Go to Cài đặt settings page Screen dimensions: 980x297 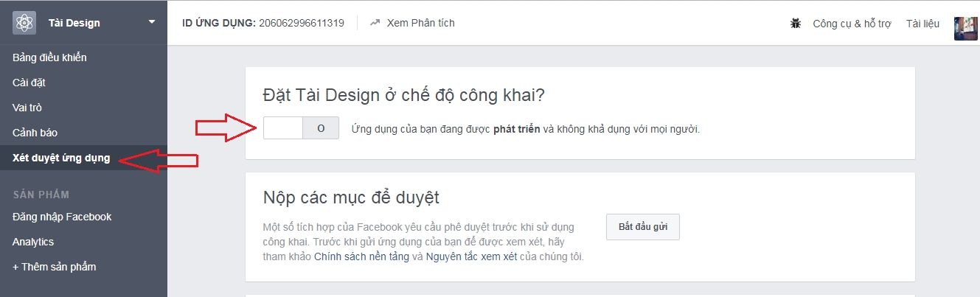coord(29,83)
